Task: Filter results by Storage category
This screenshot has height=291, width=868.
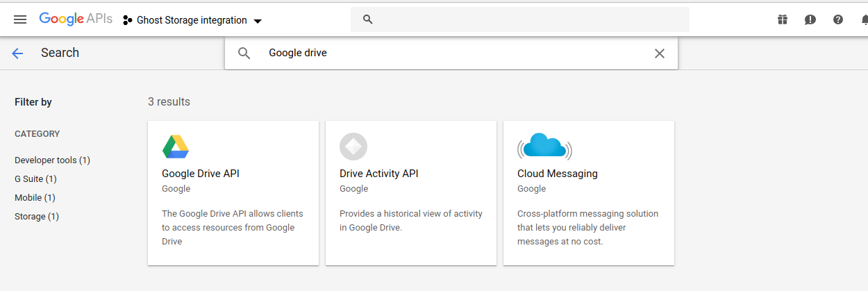Action: (x=37, y=217)
